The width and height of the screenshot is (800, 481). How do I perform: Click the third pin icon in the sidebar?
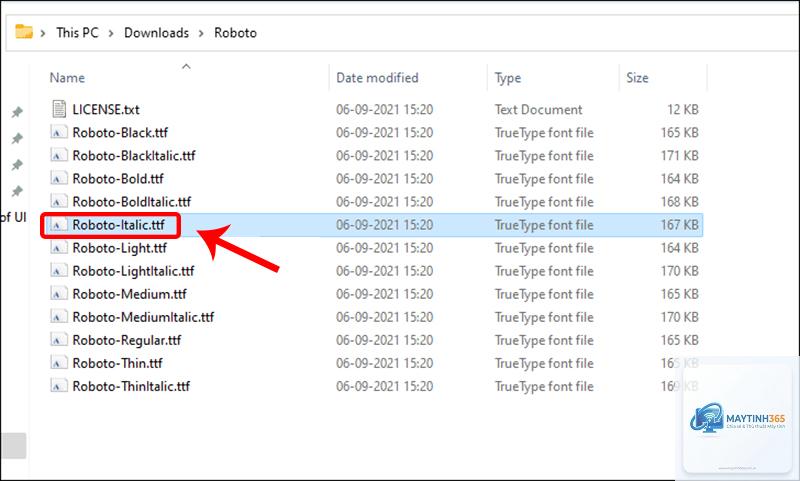pos(17,165)
